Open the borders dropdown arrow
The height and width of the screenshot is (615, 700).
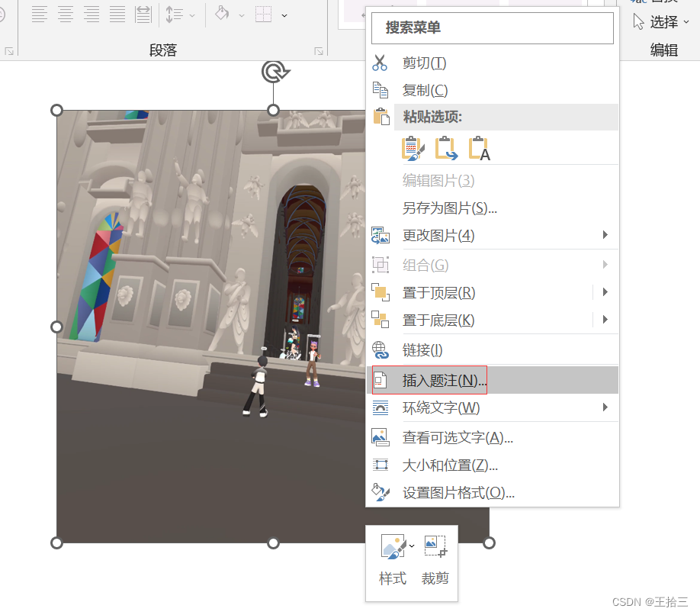pyautogui.click(x=284, y=15)
